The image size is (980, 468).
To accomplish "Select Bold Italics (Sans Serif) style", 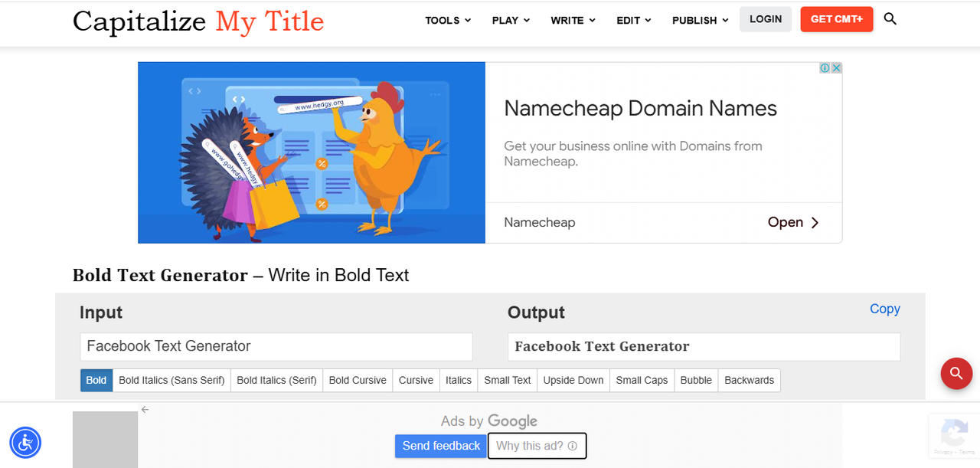I will (x=171, y=380).
